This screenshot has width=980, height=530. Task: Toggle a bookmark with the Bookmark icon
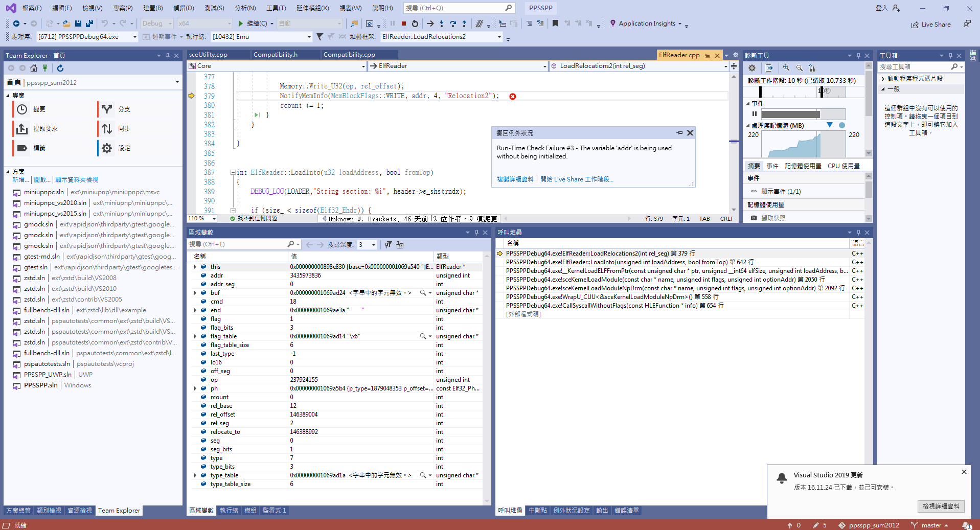[x=555, y=24]
